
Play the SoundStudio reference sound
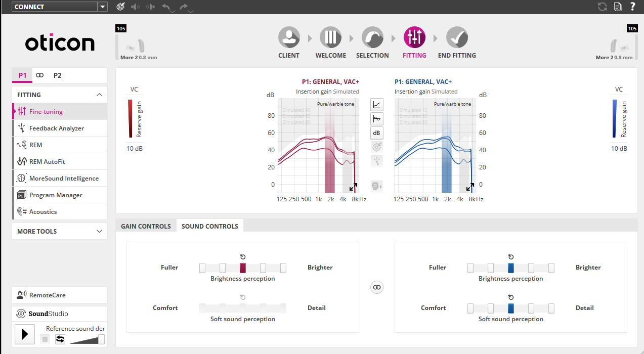pyautogui.click(x=25, y=334)
